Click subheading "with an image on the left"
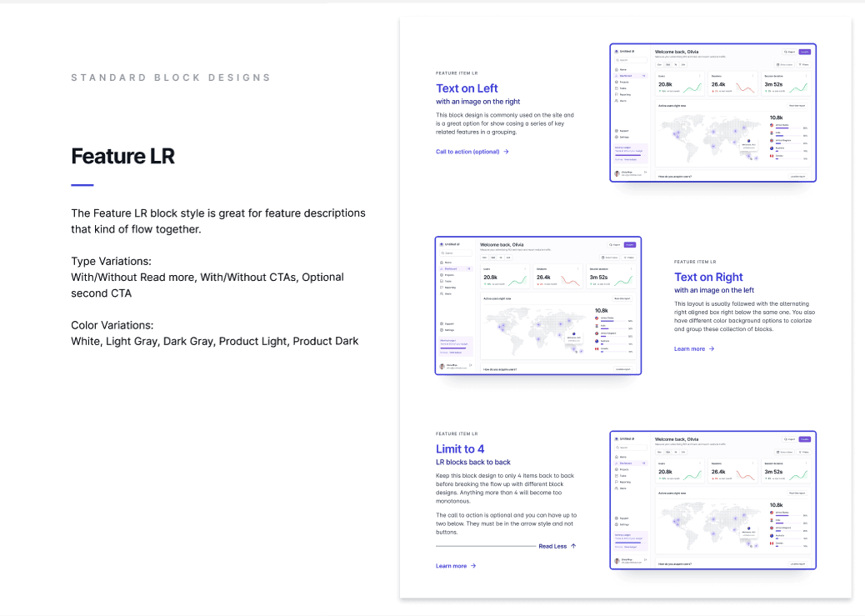The height and width of the screenshot is (616, 865). tap(714, 290)
